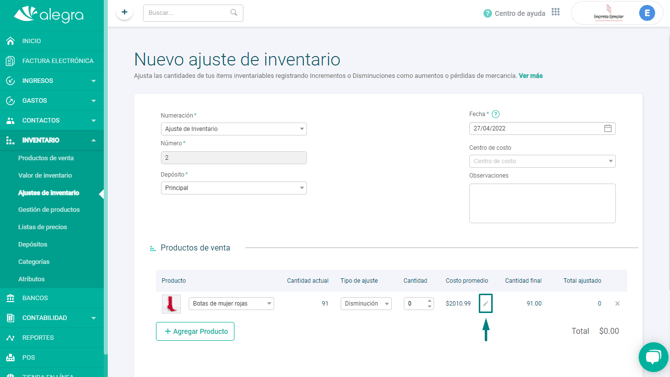Decrease Cantidad with down stepper arrow

click(x=429, y=306)
